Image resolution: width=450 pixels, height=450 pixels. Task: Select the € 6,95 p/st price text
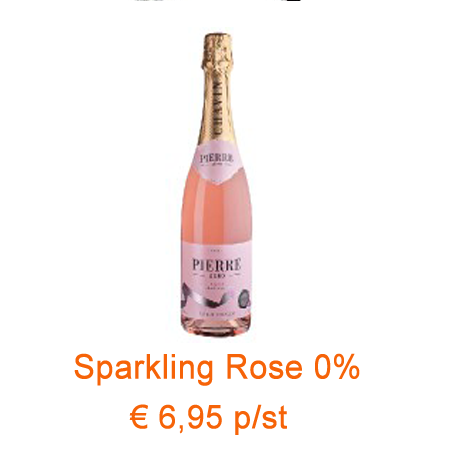pos(209,418)
